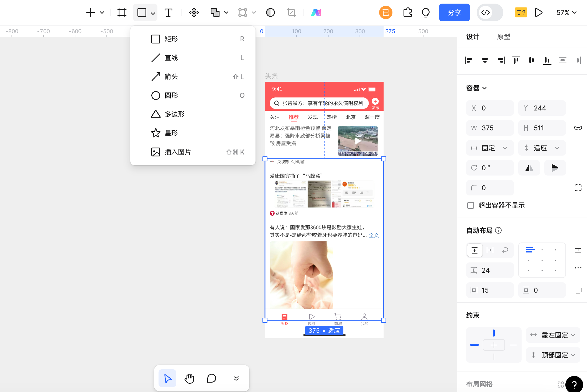The image size is (587, 392).
Task: Open the height 适应 sizing dropdown
Action: click(542, 148)
